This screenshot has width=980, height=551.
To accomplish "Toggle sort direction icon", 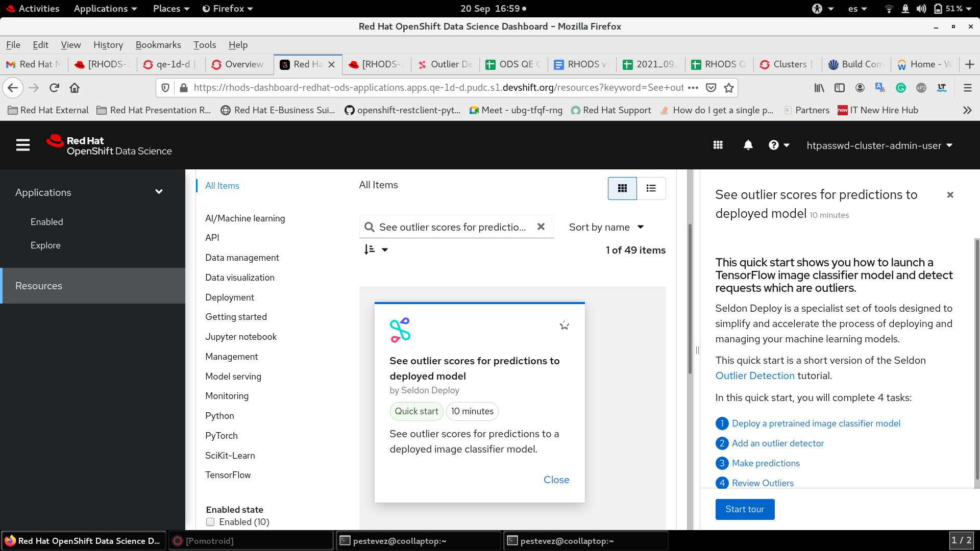I will [370, 249].
